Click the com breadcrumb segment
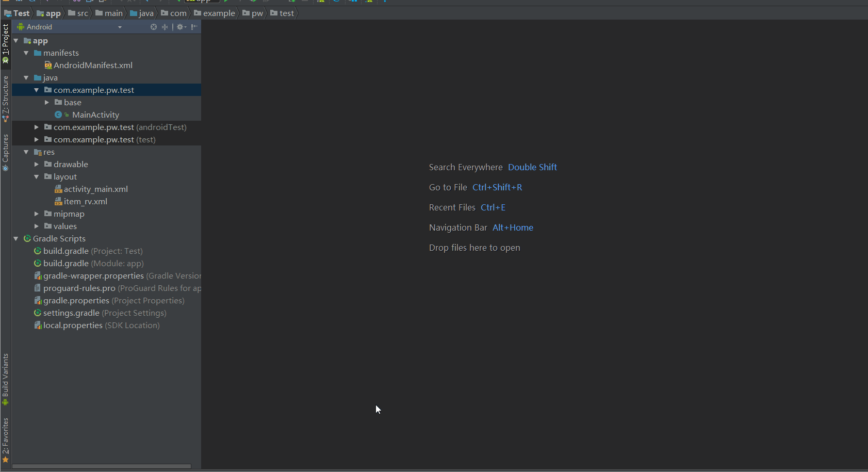Screen dimensions: 868x472 point(174,13)
